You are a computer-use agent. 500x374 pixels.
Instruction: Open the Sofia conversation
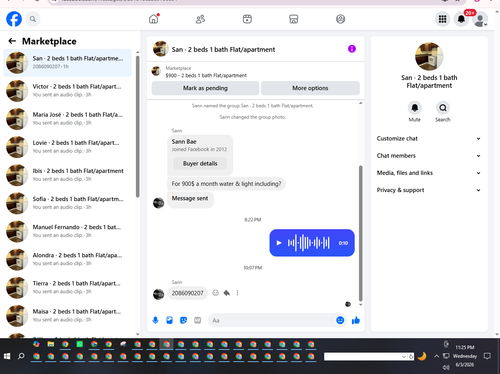coord(67,203)
